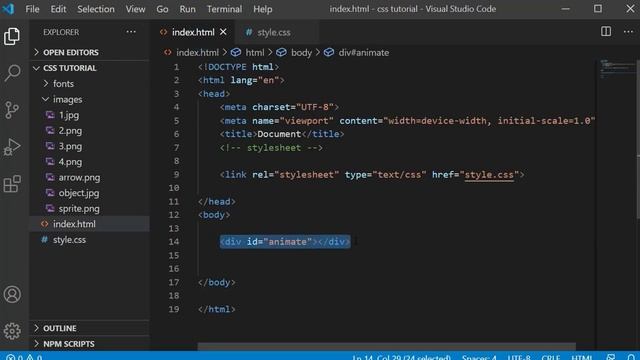Collapse the CSS TUTORIAL folder section
Screen dimensions: 640x360
click(89, 68)
